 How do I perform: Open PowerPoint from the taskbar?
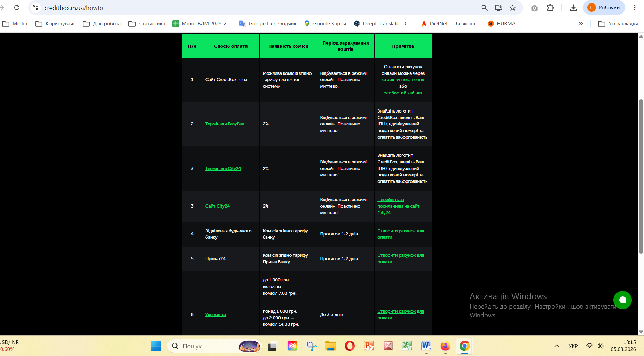coord(369,346)
